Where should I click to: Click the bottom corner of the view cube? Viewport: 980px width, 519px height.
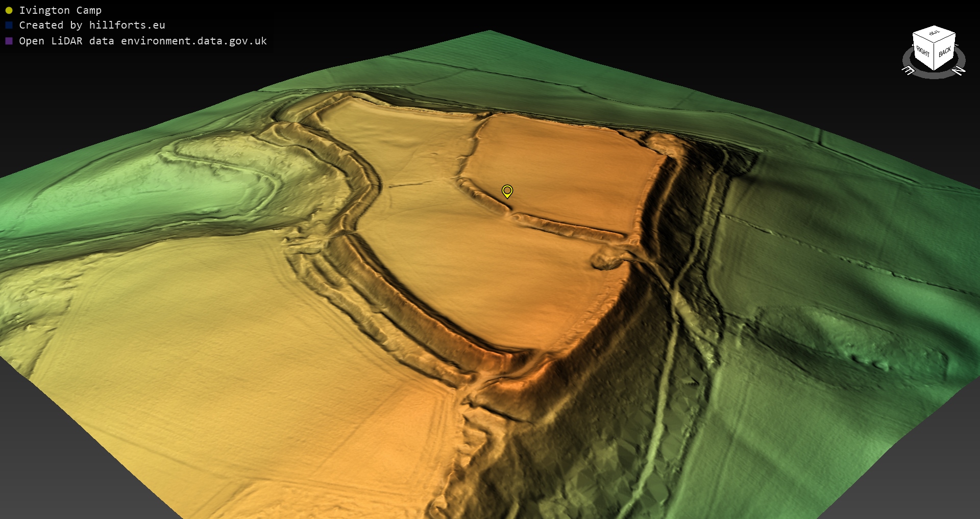934,70
